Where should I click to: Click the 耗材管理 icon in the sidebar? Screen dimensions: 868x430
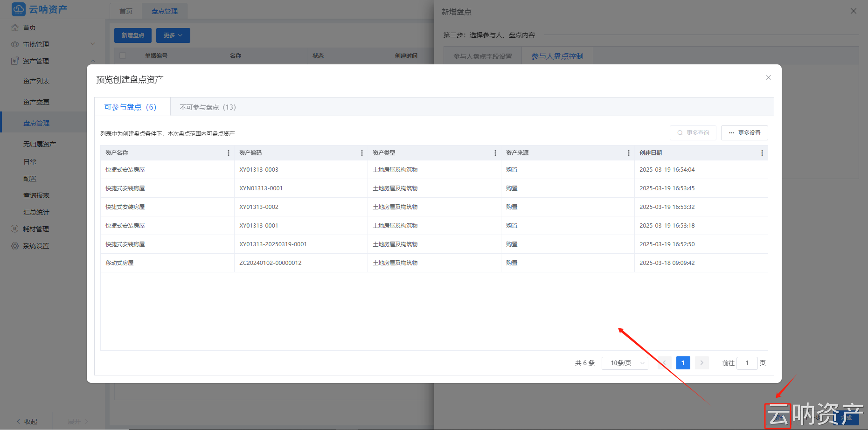15,229
